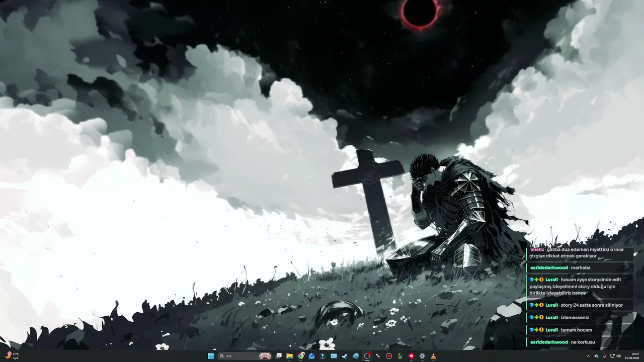Click the microphone tray icon
The width and height of the screenshot is (644, 362).
click(604, 356)
